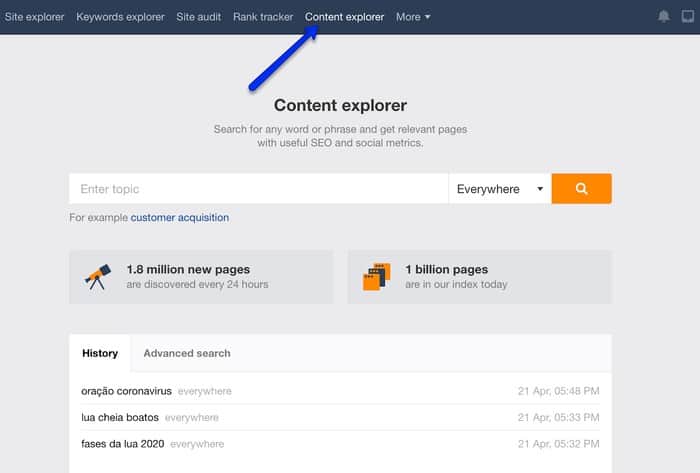Go to Site audit
The height and width of the screenshot is (473, 700).
pyautogui.click(x=199, y=17)
